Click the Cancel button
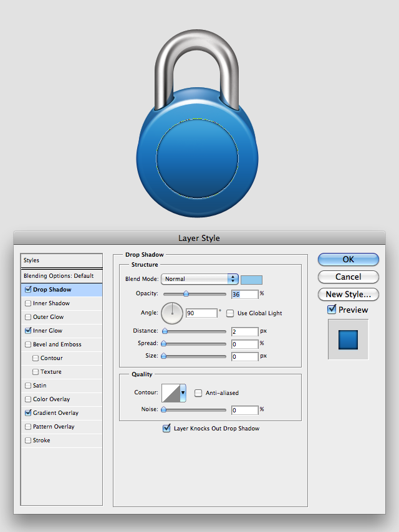The image size is (399, 532). click(349, 277)
